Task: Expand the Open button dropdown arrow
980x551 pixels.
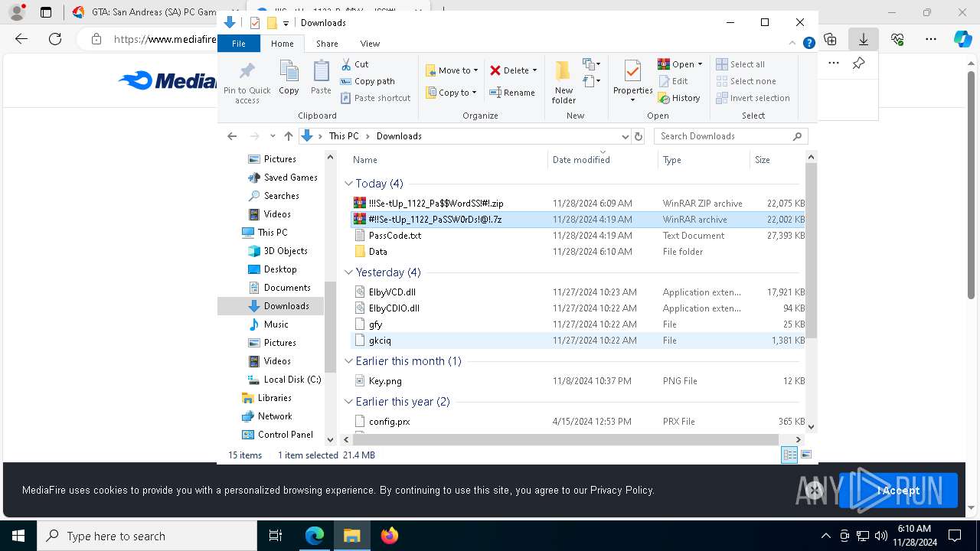Action: point(700,64)
